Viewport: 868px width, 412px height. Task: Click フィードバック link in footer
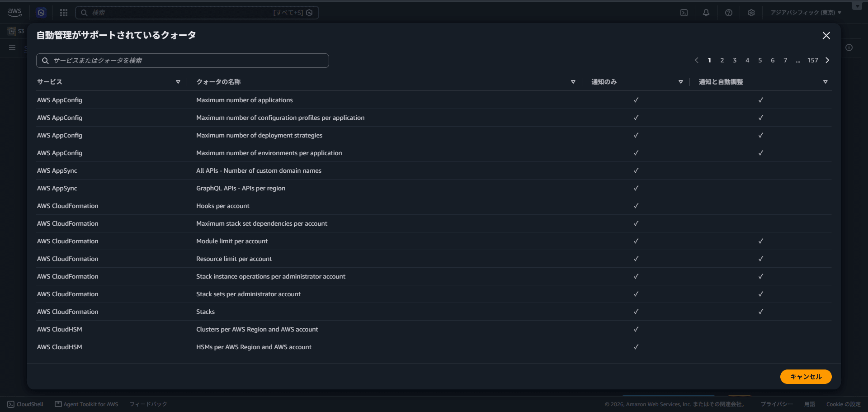click(x=148, y=404)
